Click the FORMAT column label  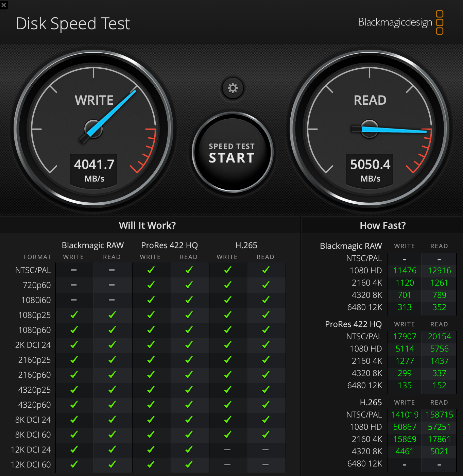click(x=37, y=257)
